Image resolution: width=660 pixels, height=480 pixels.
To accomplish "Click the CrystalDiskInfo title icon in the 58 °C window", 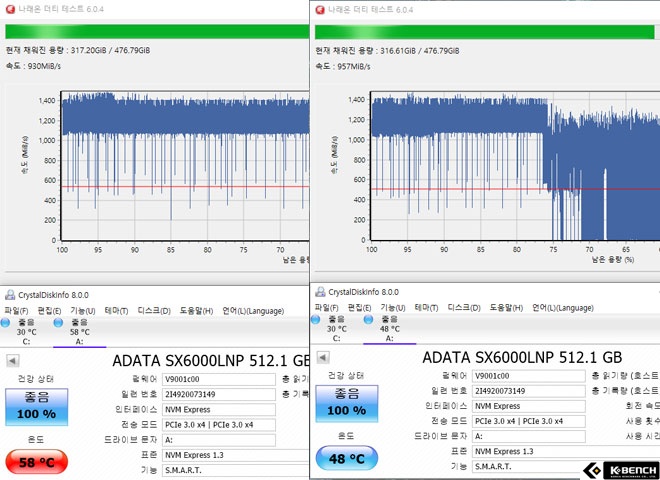I will (x=10, y=295).
